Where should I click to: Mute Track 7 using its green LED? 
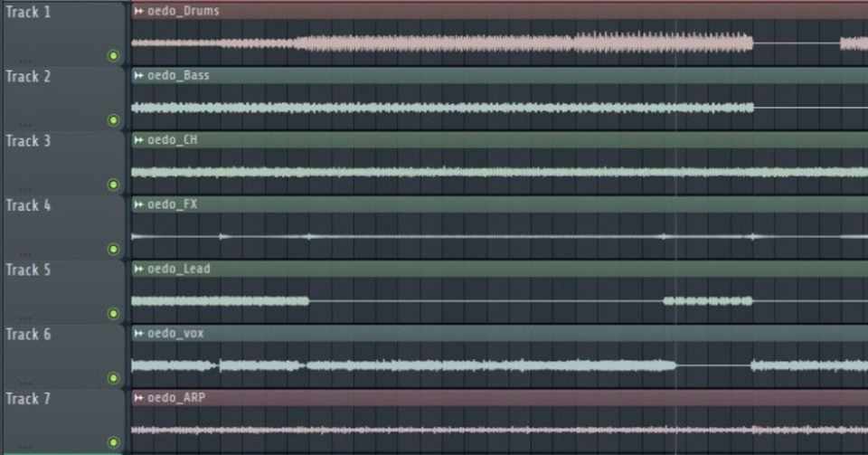tap(113, 442)
